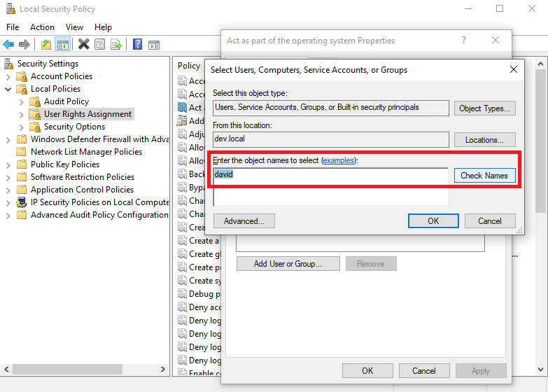Expand the Account Policies node
548x392 pixels.
pos(8,76)
